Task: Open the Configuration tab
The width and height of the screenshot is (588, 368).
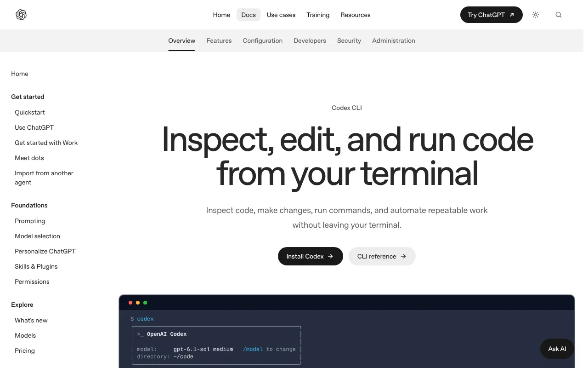Action: tap(263, 40)
